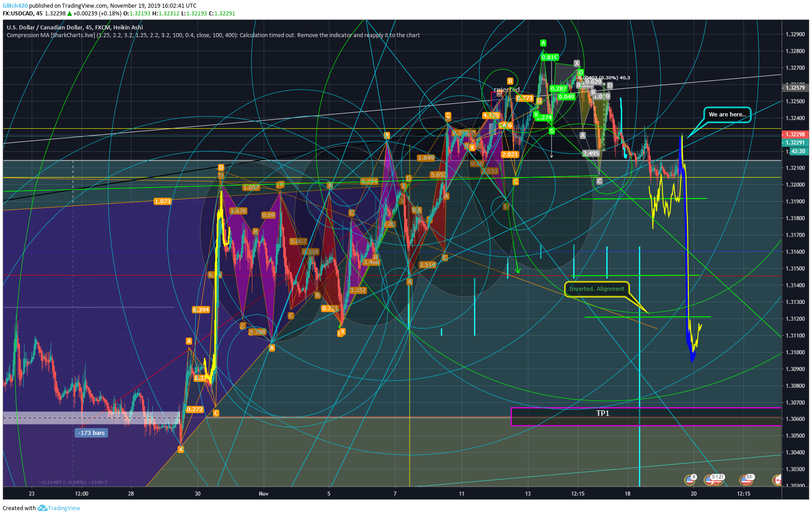Click the 'Nov' label on the time axis
The image size is (812, 516).
pyautogui.click(x=264, y=493)
